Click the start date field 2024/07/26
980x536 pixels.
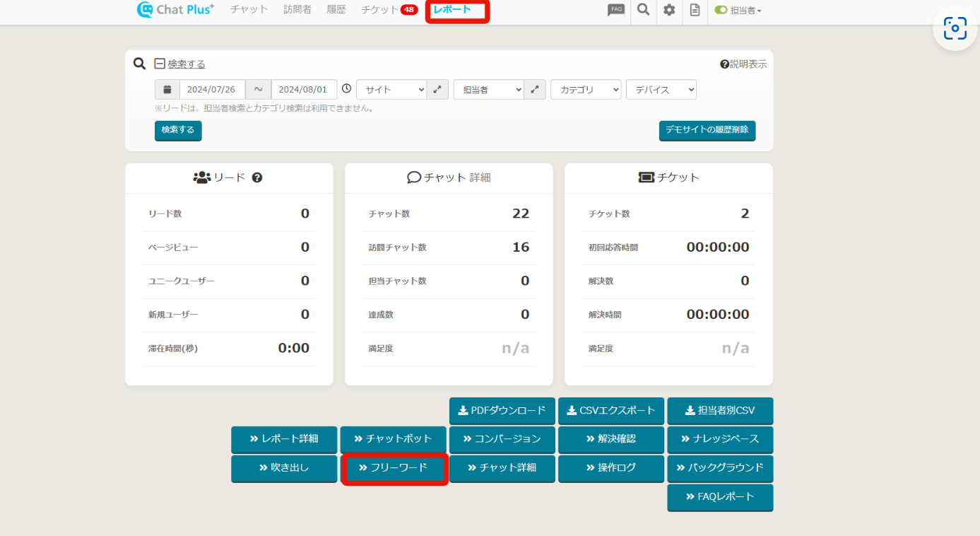212,90
